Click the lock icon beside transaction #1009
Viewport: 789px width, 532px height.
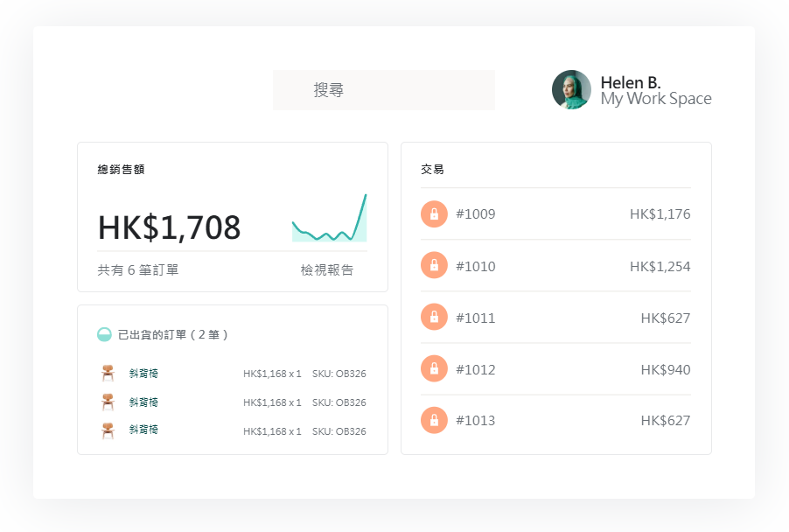pos(435,213)
